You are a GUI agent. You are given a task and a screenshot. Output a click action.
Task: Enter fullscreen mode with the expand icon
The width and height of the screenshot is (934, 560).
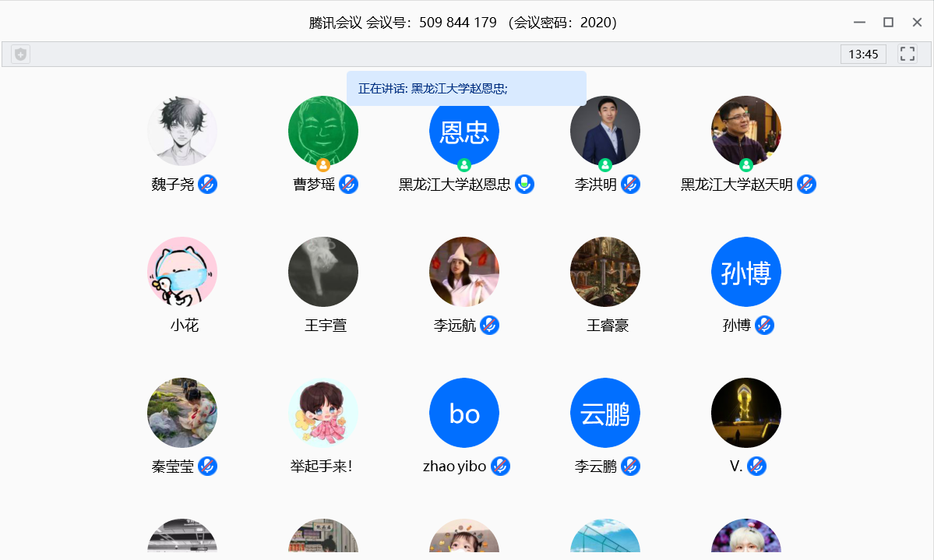[x=907, y=54]
